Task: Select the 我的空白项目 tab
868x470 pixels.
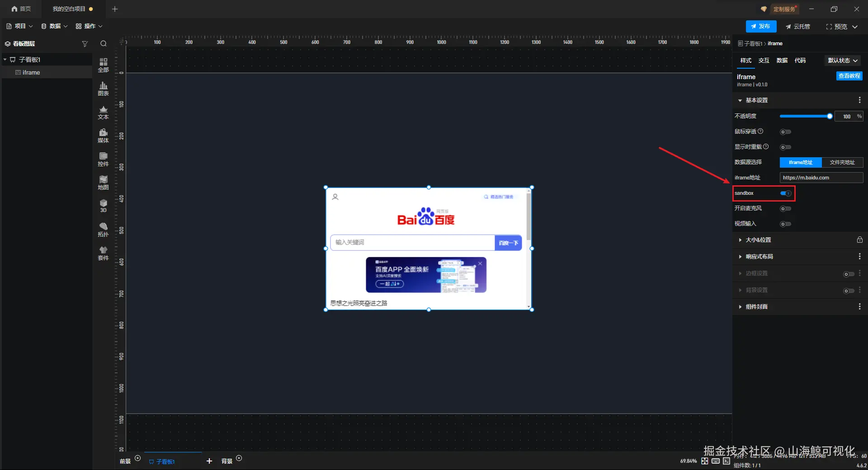Action: pos(72,9)
